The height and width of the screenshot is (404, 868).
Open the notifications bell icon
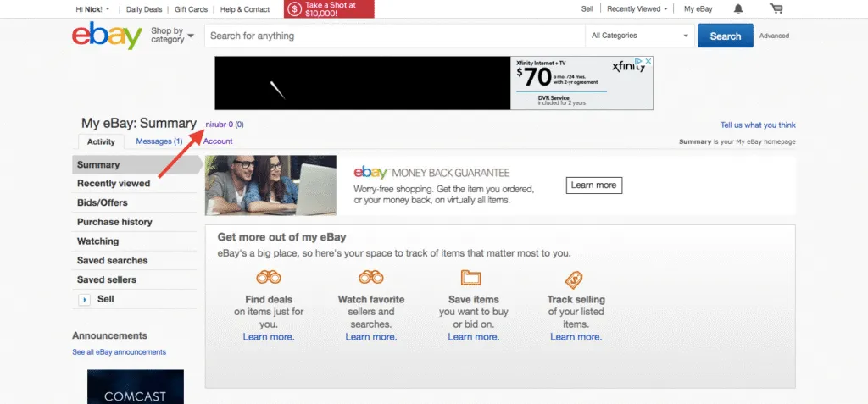click(x=738, y=9)
